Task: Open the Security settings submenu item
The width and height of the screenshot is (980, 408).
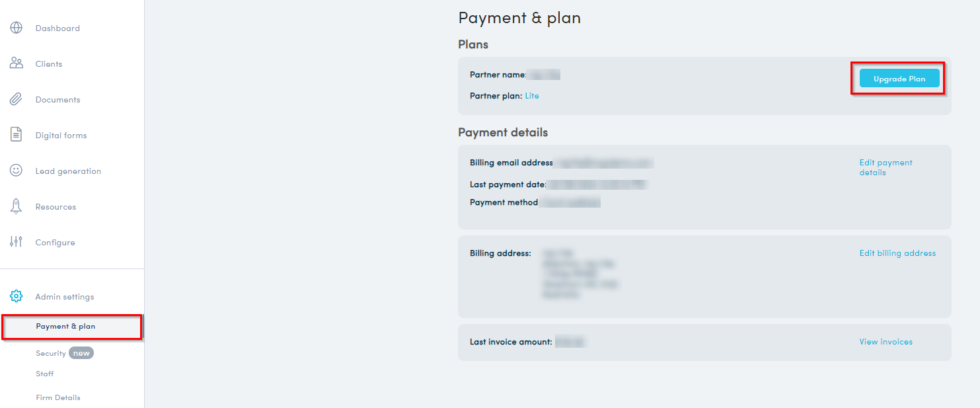Action: (x=51, y=354)
